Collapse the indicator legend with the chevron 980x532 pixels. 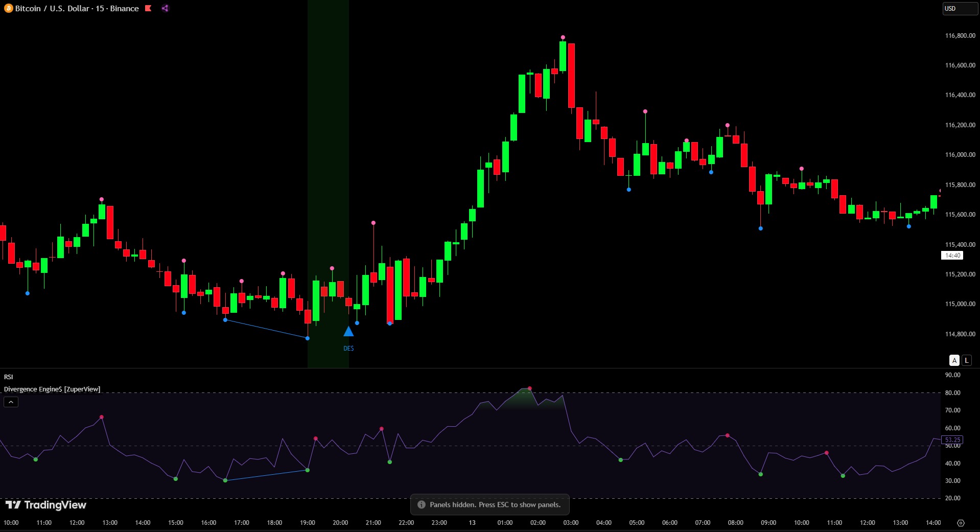[11, 402]
